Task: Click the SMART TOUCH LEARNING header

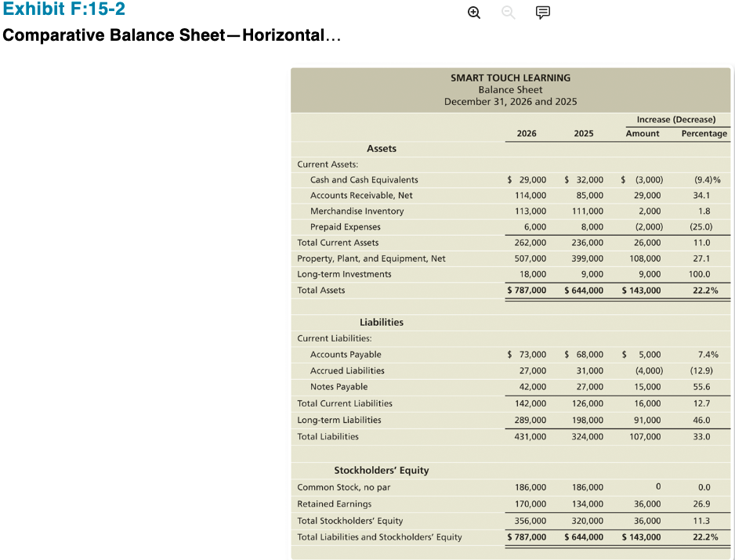Action: (510, 78)
